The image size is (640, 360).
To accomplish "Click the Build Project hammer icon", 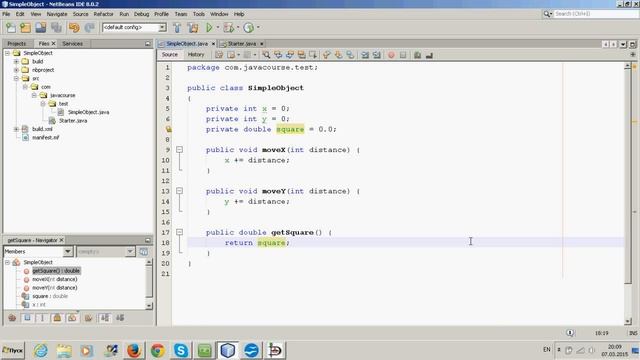I will [x=177, y=27].
